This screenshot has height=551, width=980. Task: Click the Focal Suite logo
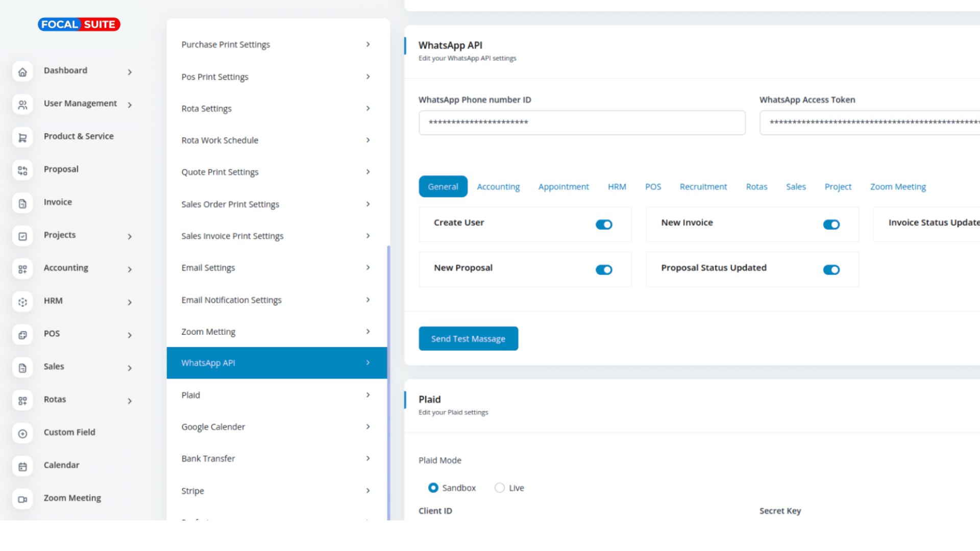point(79,24)
